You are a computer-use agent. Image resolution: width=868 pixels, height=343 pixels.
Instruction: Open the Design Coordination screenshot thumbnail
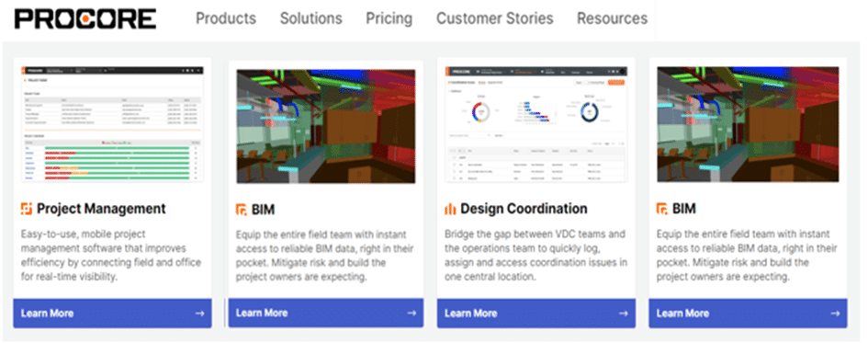point(536,124)
